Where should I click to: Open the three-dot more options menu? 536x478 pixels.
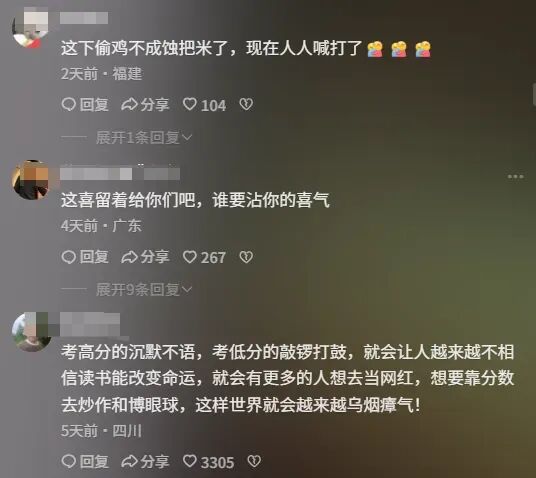pyautogui.click(x=515, y=176)
